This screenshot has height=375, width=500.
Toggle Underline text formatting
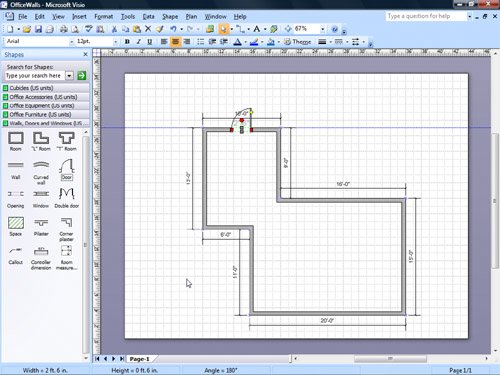[x=150, y=42]
